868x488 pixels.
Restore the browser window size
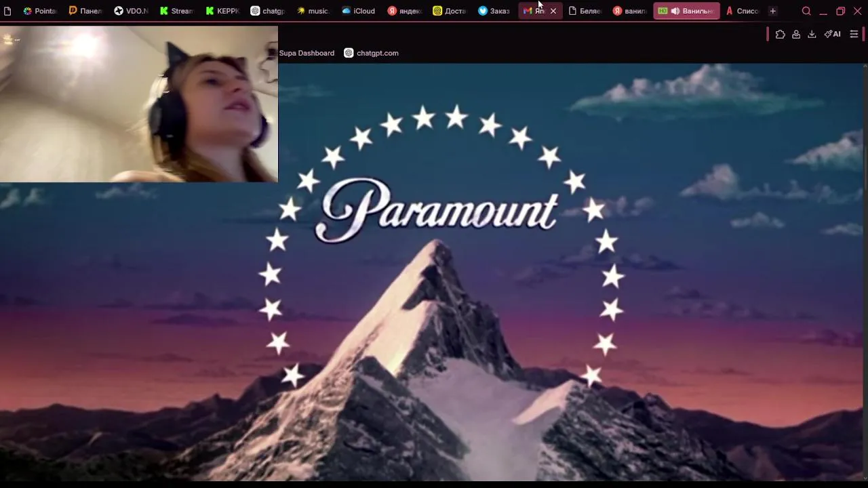coord(840,11)
